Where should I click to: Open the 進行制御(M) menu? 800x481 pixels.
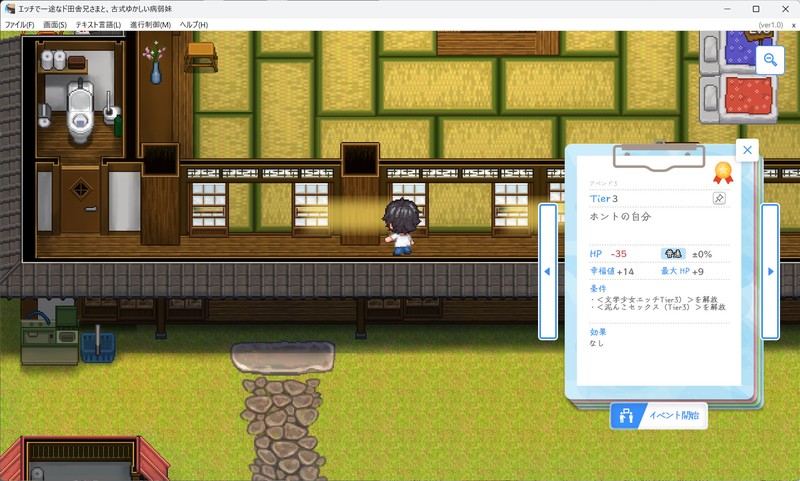coord(150,24)
